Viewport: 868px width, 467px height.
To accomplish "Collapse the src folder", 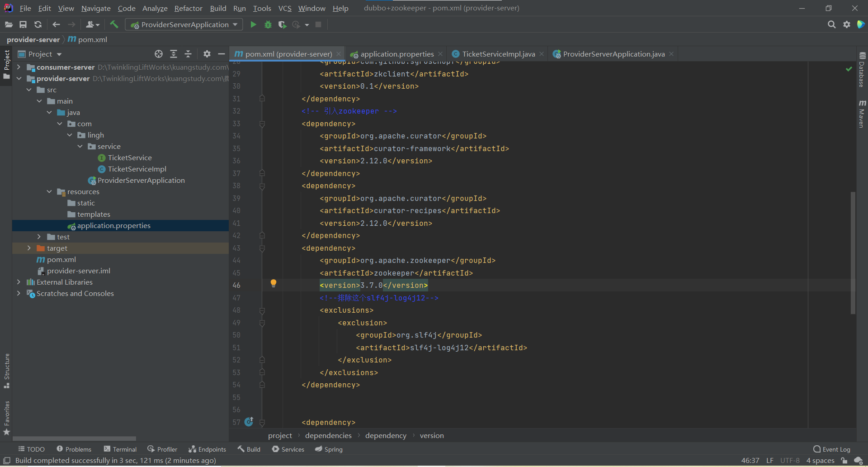I will [29, 90].
